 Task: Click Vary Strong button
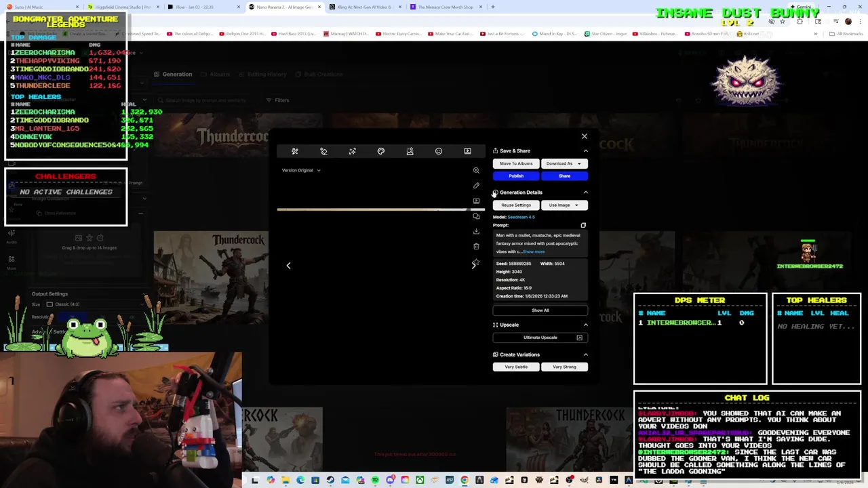pyautogui.click(x=564, y=367)
